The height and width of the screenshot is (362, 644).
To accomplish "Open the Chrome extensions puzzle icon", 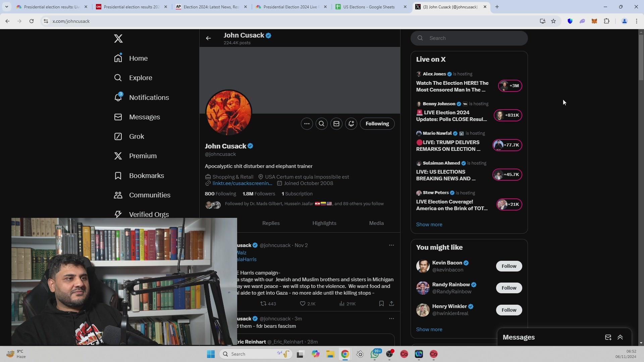I will 606,21.
